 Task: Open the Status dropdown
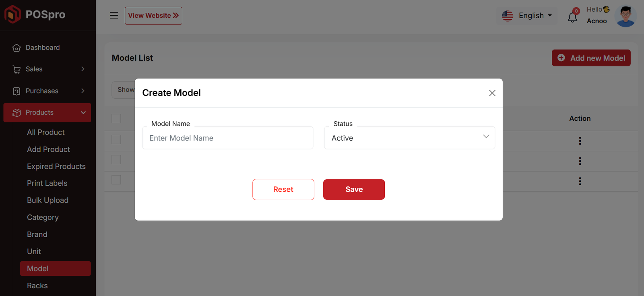[409, 138]
